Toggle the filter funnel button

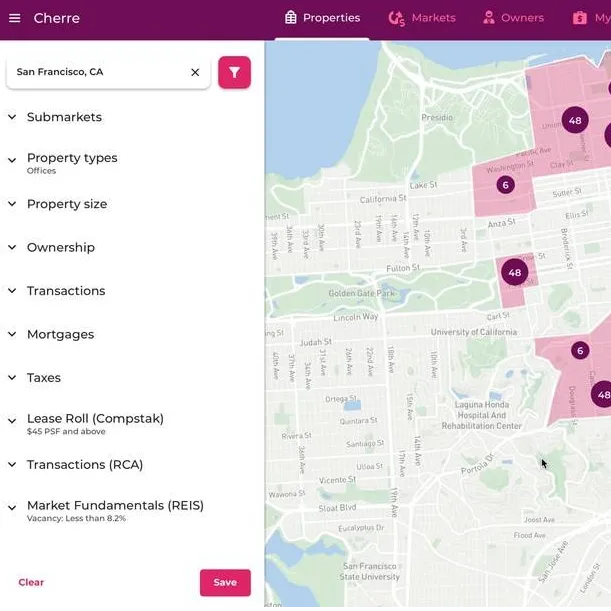click(234, 72)
